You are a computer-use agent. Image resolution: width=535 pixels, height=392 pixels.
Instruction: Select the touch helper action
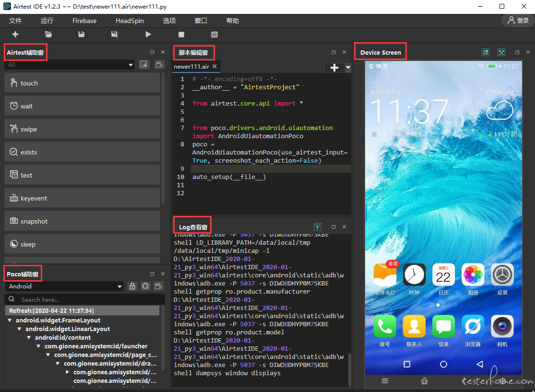[82, 83]
